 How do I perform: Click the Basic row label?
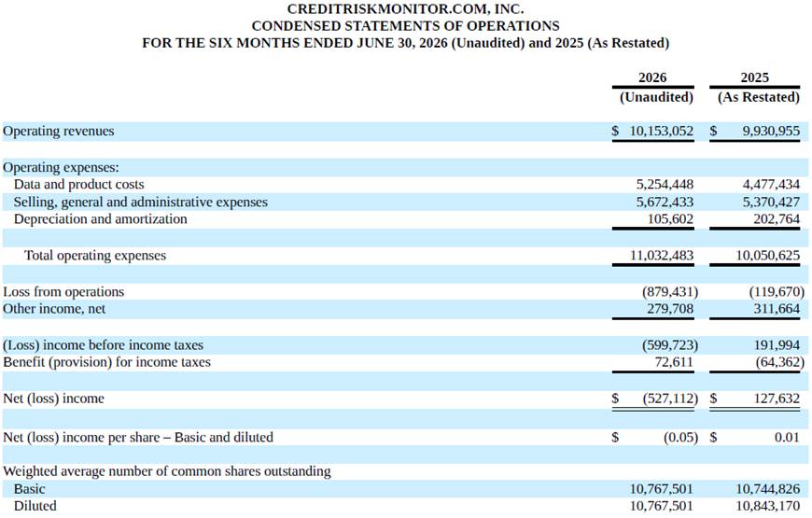[x=30, y=489]
